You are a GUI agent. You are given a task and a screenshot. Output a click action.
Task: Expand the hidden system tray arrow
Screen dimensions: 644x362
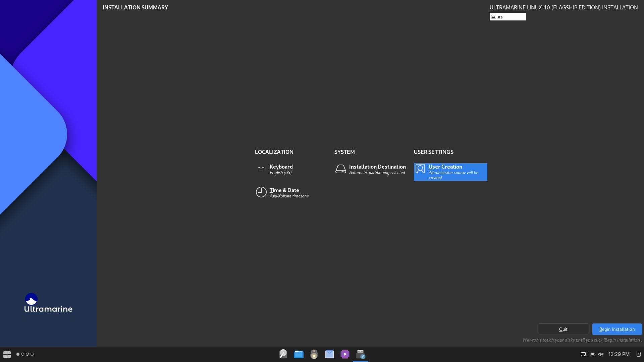click(x=639, y=354)
